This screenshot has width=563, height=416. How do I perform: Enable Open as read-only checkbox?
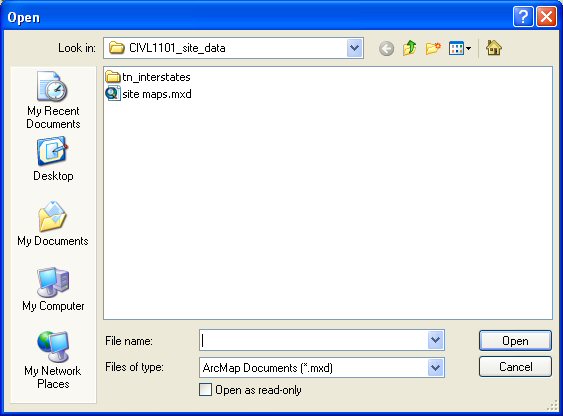(x=205, y=389)
